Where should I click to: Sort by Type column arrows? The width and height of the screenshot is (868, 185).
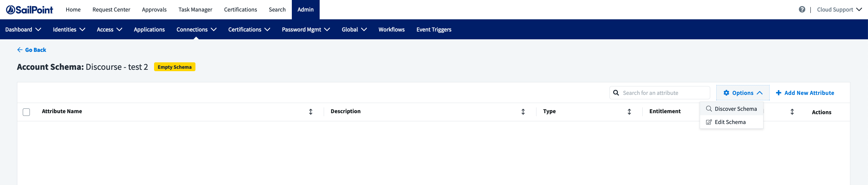629,112
